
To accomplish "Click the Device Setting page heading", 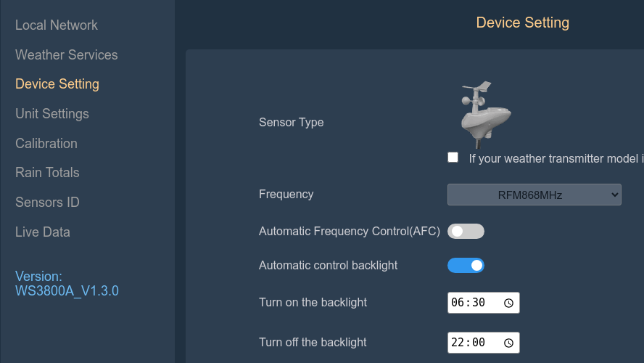I will pyautogui.click(x=522, y=23).
